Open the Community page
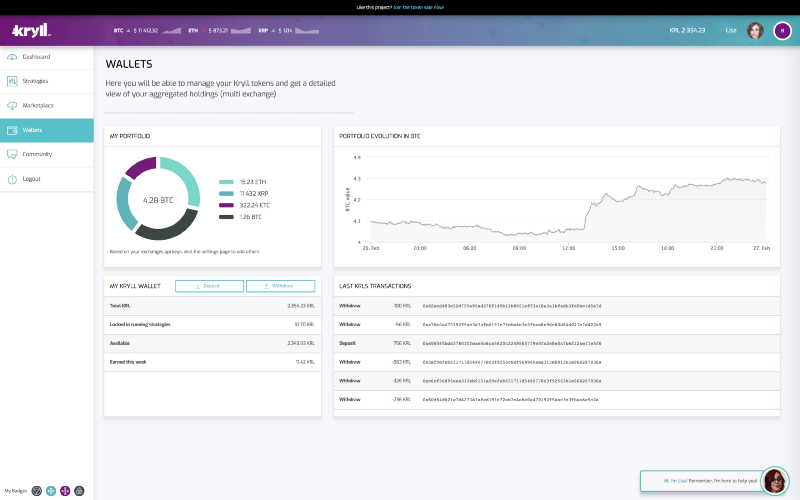The height and width of the screenshot is (500, 800). [46, 154]
